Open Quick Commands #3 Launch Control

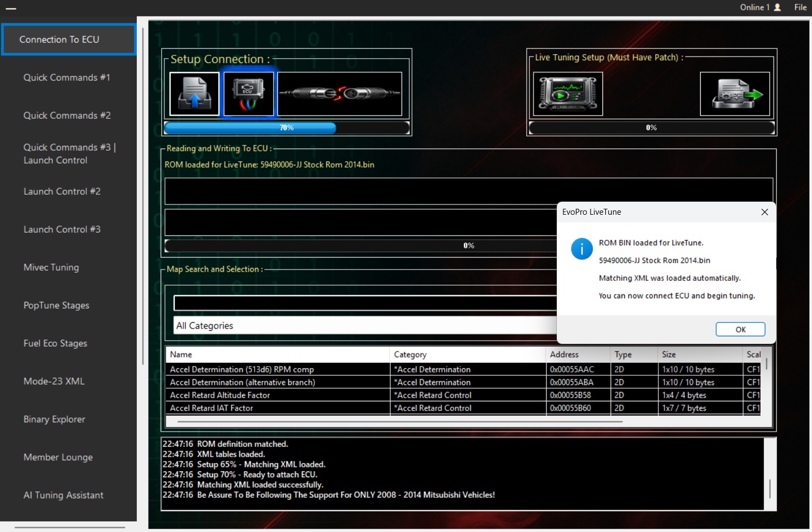point(69,153)
